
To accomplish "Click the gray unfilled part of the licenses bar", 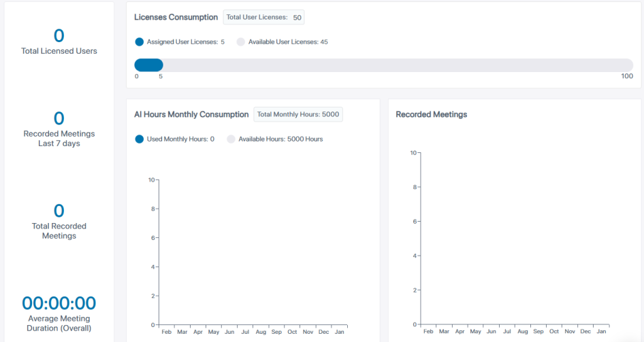I will 395,65.
